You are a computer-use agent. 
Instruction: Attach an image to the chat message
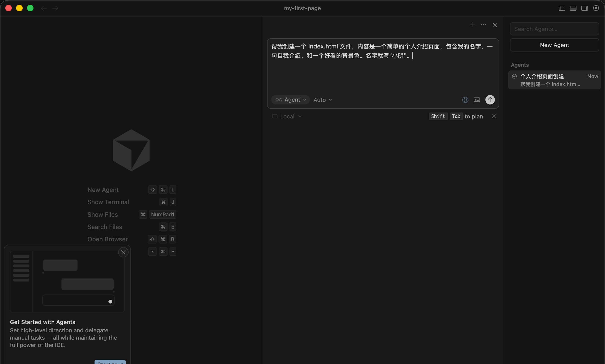477,100
